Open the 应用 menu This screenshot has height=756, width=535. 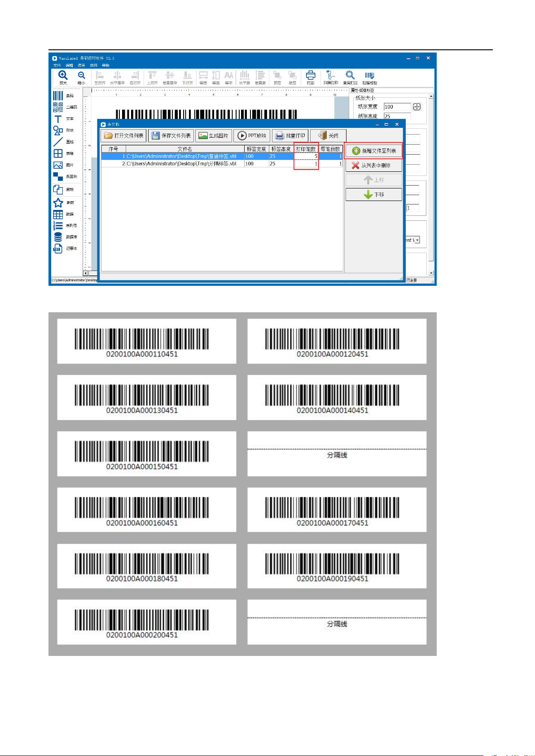[93, 66]
